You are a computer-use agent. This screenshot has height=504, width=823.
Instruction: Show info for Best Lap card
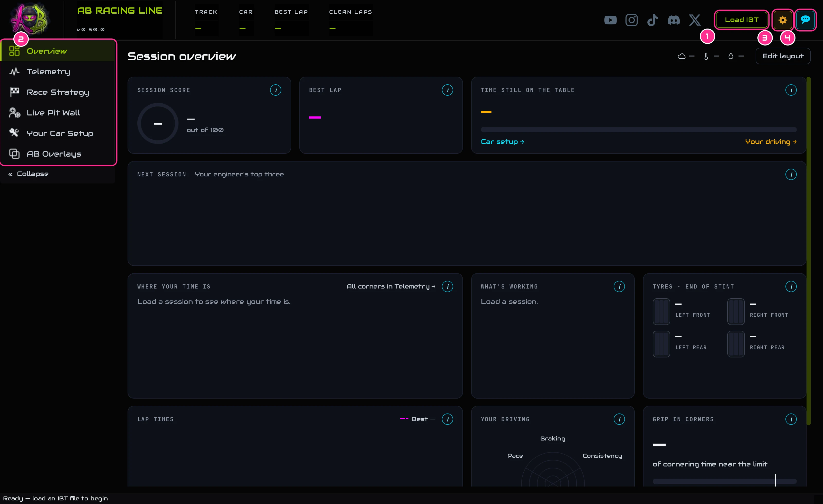(447, 90)
